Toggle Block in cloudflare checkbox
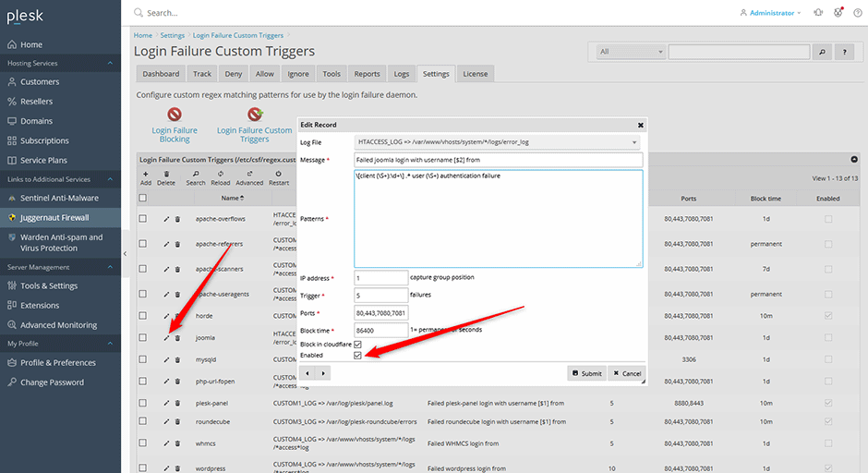This screenshot has height=473, width=868. click(357, 344)
